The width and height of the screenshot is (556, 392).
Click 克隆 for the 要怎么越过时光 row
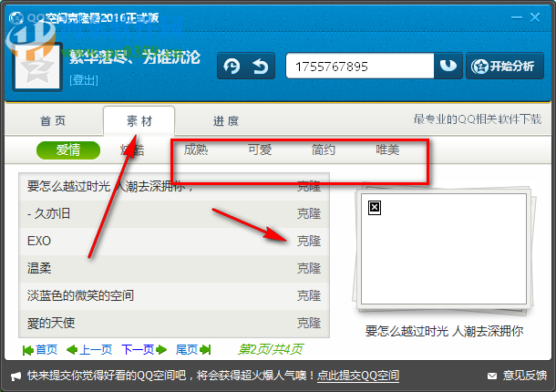point(309,187)
